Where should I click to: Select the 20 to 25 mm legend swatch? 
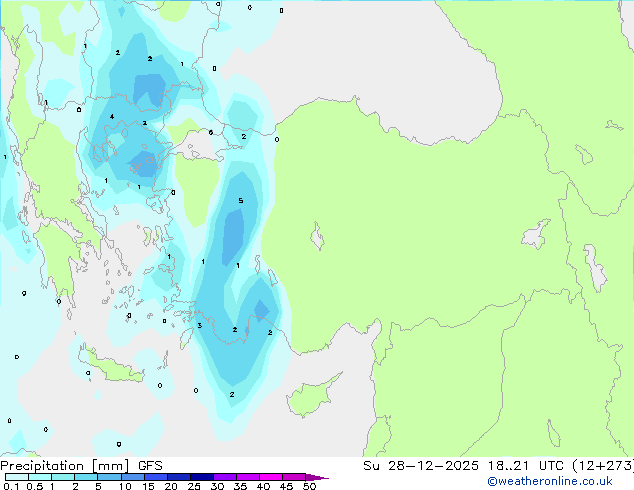pyautogui.click(x=178, y=477)
